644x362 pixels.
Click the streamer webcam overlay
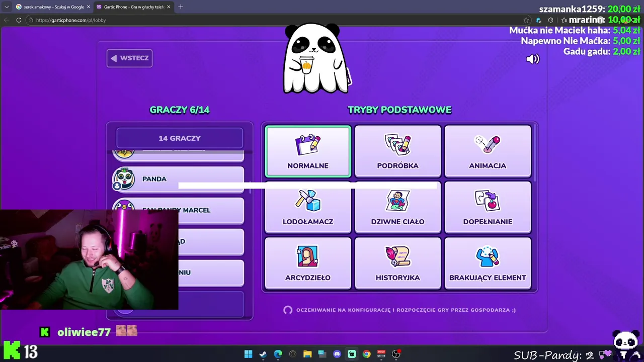click(x=89, y=259)
